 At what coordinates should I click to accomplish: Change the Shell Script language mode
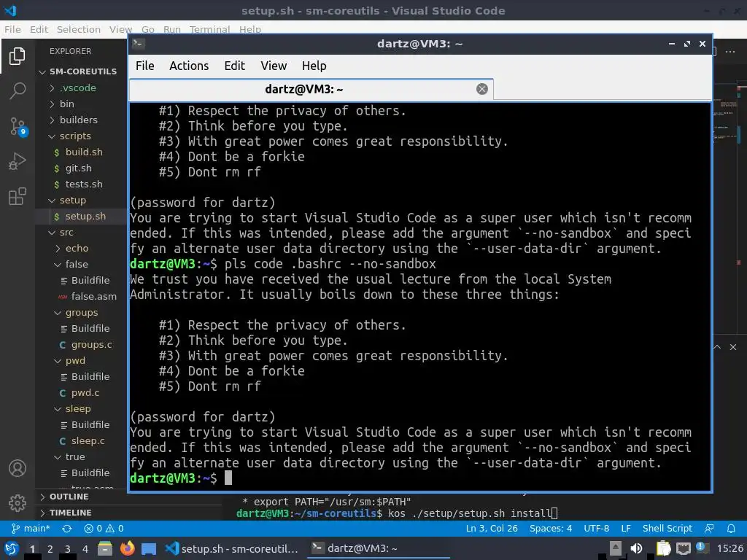coord(667,528)
